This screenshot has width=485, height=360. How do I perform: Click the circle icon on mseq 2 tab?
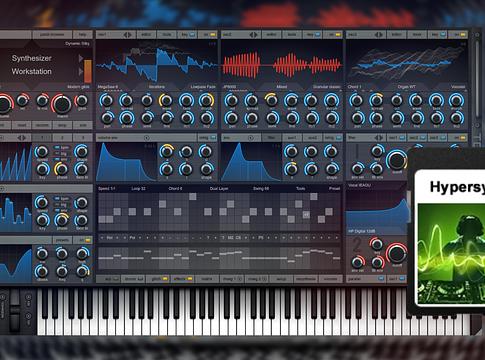[264, 279]
